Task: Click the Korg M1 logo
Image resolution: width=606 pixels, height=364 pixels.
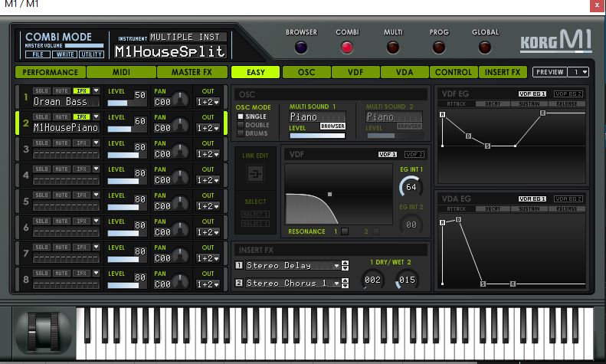Action: coord(555,41)
